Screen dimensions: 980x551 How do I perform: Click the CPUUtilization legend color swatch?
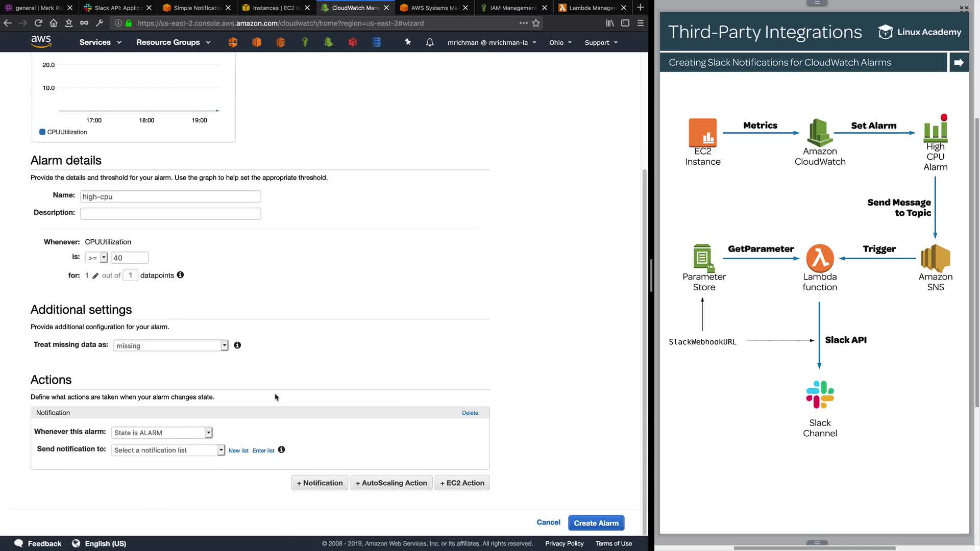pyautogui.click(x=42, y=132)
